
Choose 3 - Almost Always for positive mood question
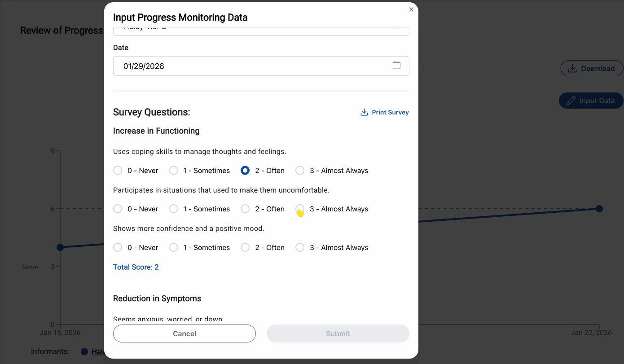click(299, 247)
